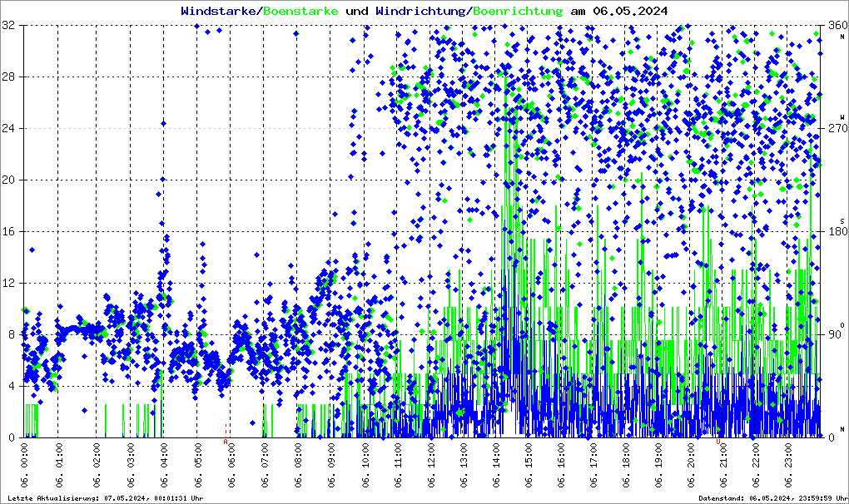The image size is (849, 504).
Task: Pick time label "06. 23:00"
Action: point(787,465)
